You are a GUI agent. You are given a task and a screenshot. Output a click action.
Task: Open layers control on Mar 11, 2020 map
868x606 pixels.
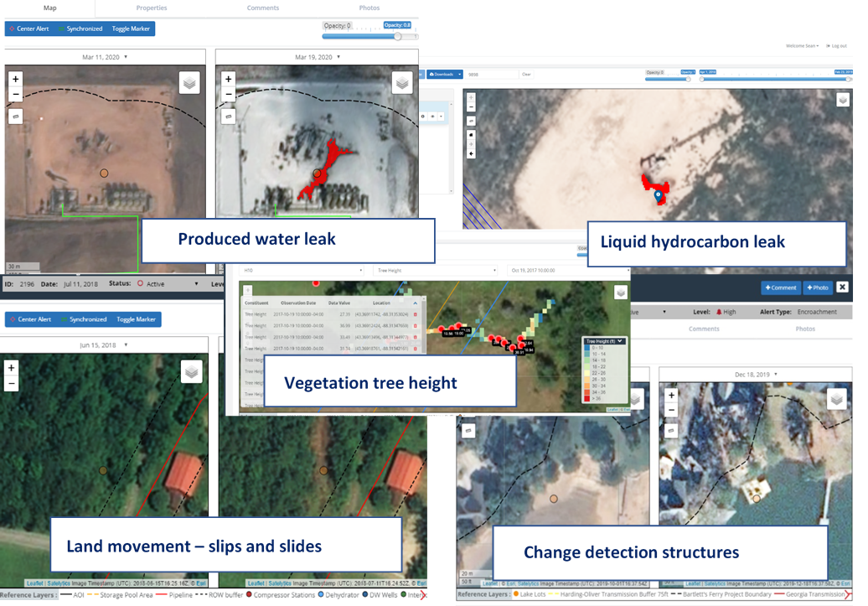(x=189, y=83)
